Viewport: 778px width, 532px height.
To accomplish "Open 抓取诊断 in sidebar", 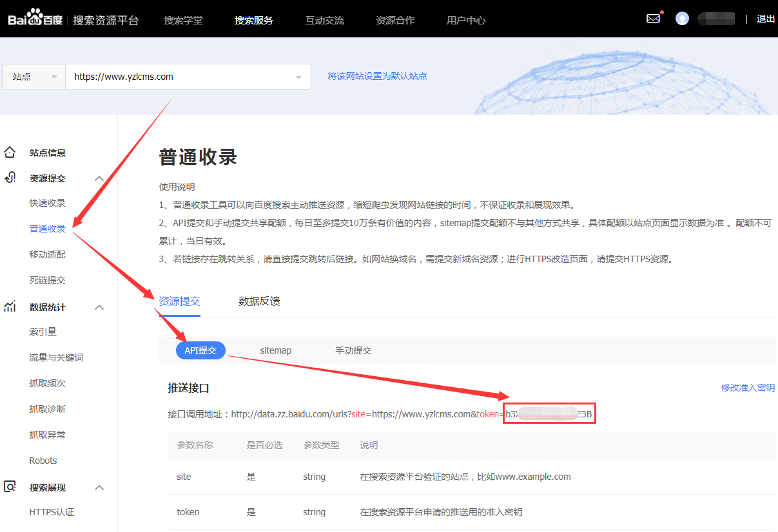I will click(x=48, y=409).
